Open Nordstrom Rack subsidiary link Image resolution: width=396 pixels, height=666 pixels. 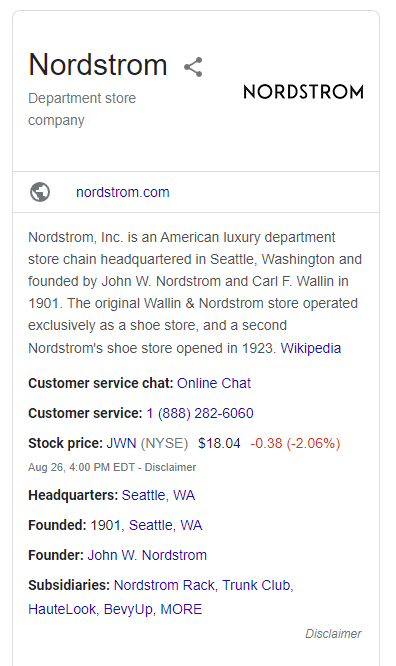point(164,585)
